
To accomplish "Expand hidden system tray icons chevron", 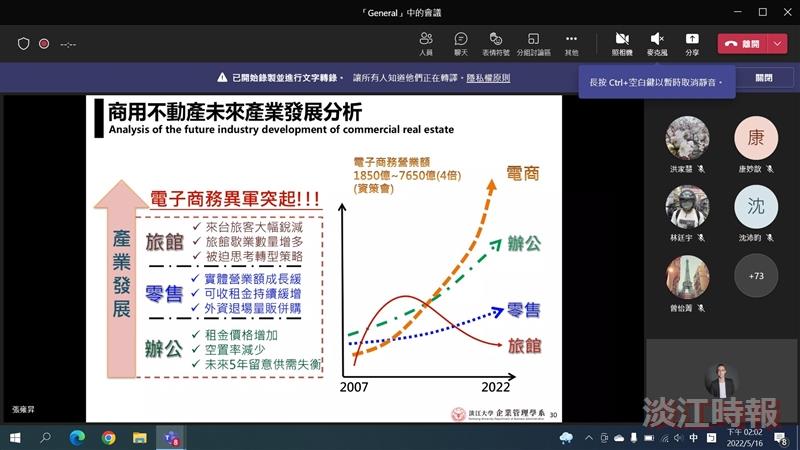I will pos(589,438).
